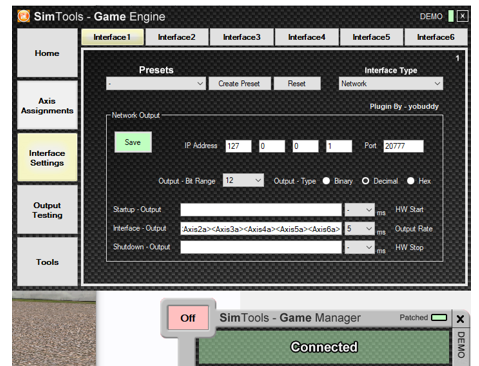Open the Presets dropdown
Screen dimensions: 479x366
pos(156,83)
